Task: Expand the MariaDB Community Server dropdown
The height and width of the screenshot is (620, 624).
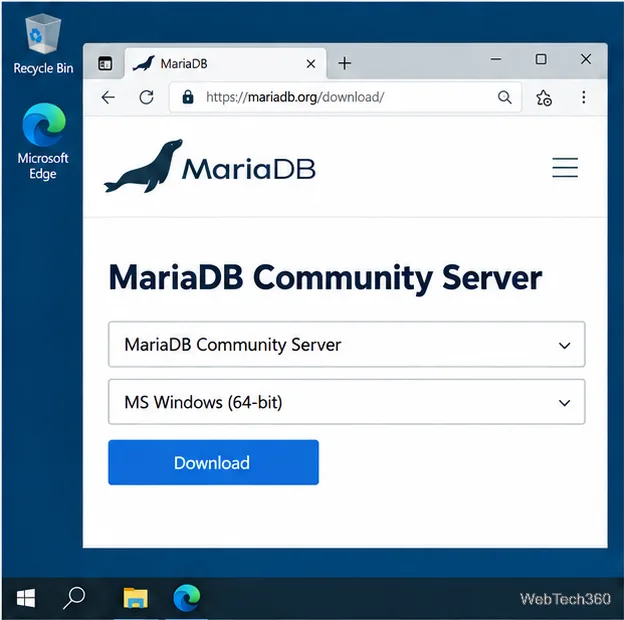Action: pyautogui.click(x=346, y=344)
